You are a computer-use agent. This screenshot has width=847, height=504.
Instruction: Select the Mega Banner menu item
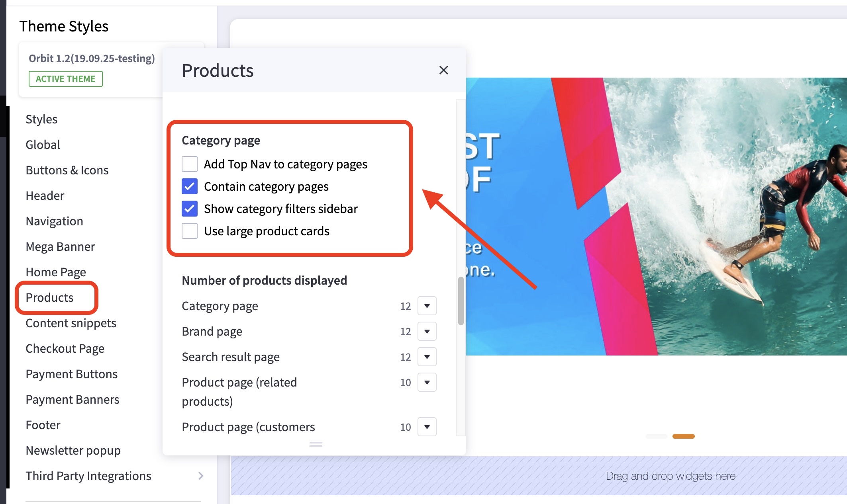tap(60, 246)
